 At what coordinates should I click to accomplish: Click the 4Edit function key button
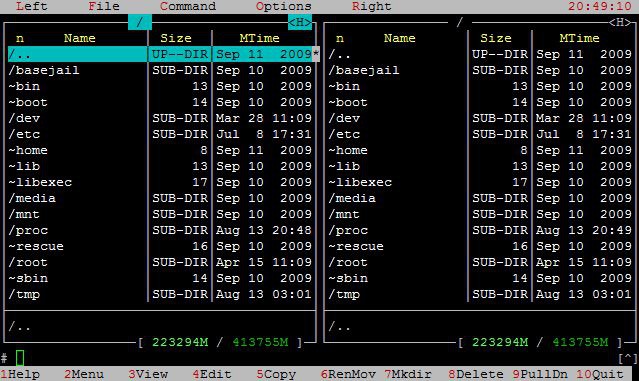[x=212, y=374]
